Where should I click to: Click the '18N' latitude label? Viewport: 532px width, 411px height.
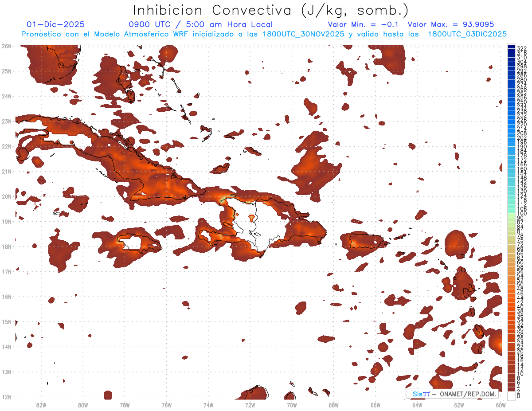pyautogui.click(x=7, y=247)
